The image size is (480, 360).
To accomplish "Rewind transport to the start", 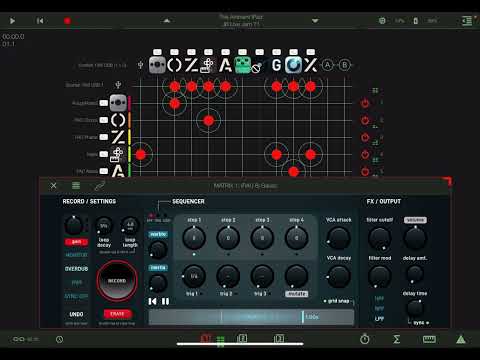I will (x=40, y=21).
